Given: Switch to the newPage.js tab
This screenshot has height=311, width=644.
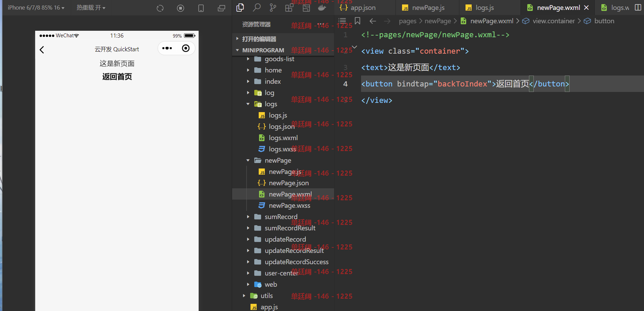Looking at the screenshot, I should 427,8.
